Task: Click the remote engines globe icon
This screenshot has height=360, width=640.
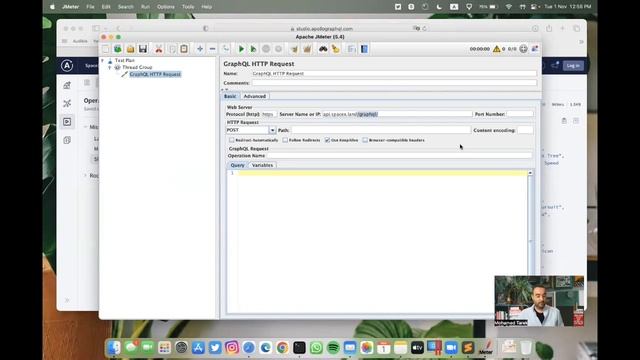Action: (523, 49)
